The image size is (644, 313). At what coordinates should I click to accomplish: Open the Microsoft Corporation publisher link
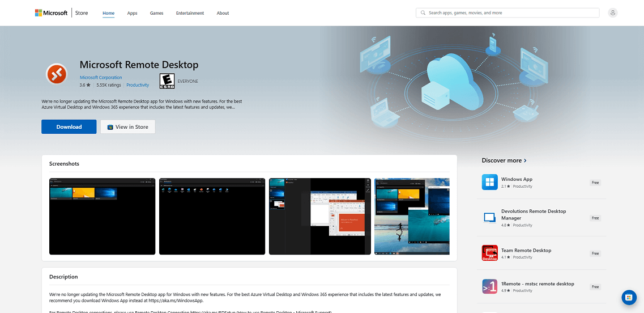(x=101, y=77)
